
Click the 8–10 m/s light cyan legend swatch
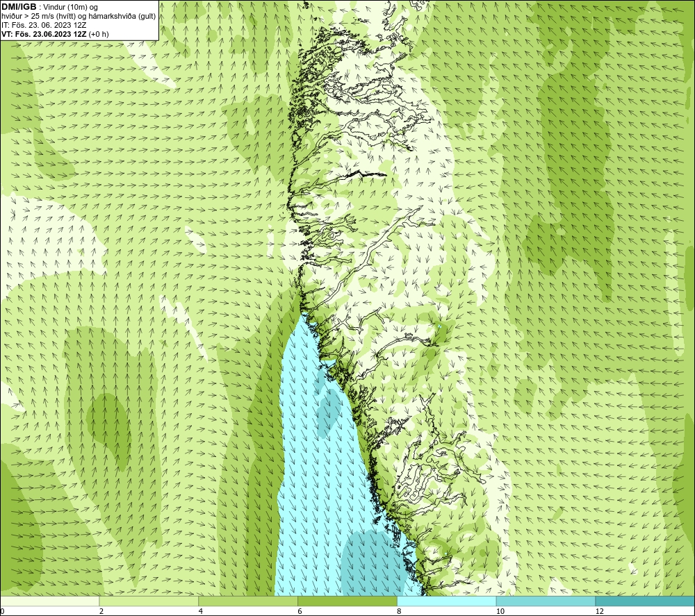[x=447, y=601]
